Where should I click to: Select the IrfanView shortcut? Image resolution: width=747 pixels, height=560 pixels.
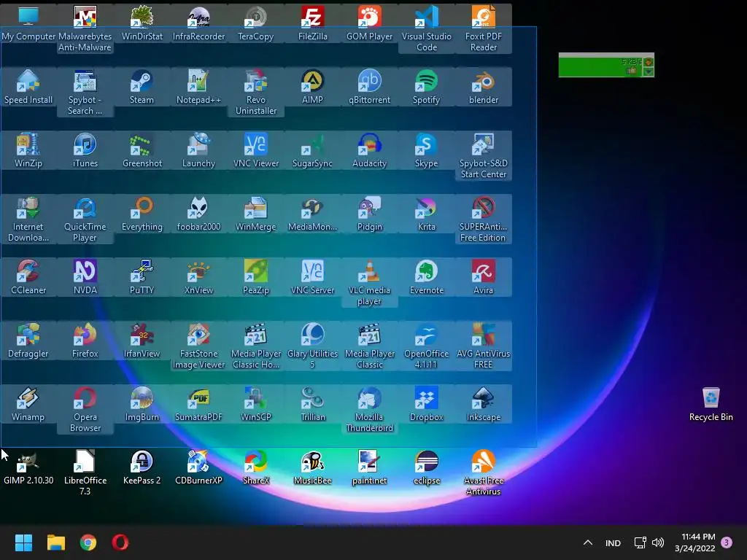[142, 341]
